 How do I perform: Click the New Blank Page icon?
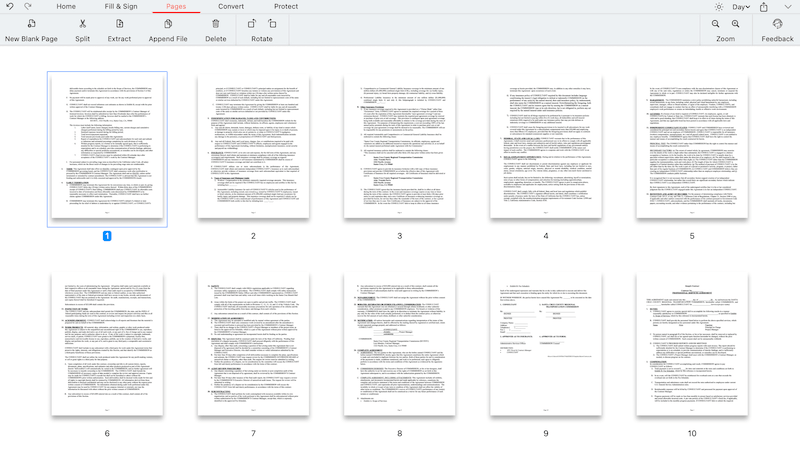coord(31,23)
